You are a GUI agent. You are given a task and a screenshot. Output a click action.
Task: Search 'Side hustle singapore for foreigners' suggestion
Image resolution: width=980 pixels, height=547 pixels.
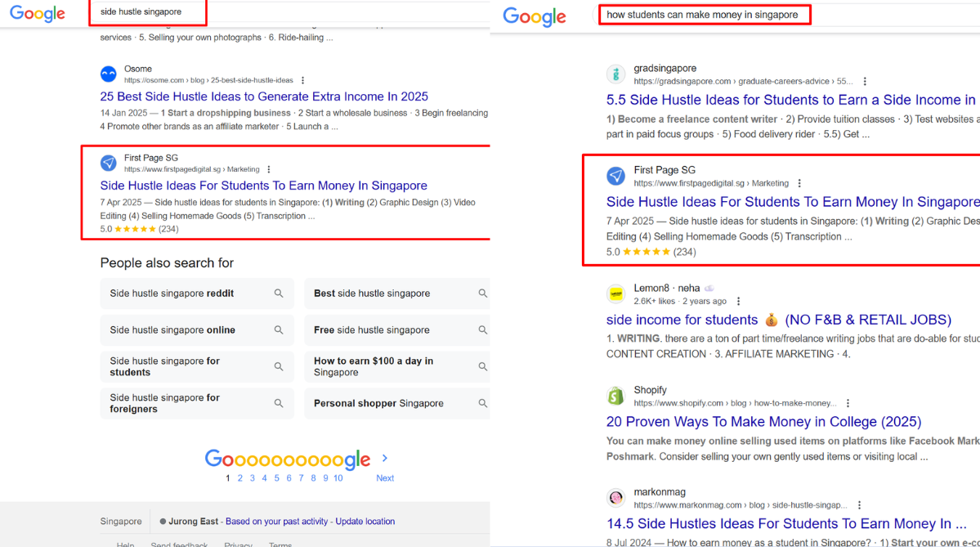(196, 403)
